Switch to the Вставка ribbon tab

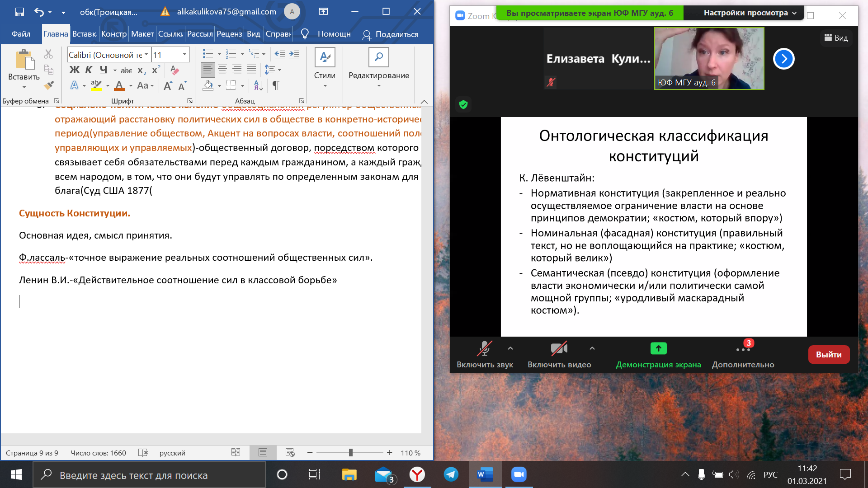click(x=85, y=34)
